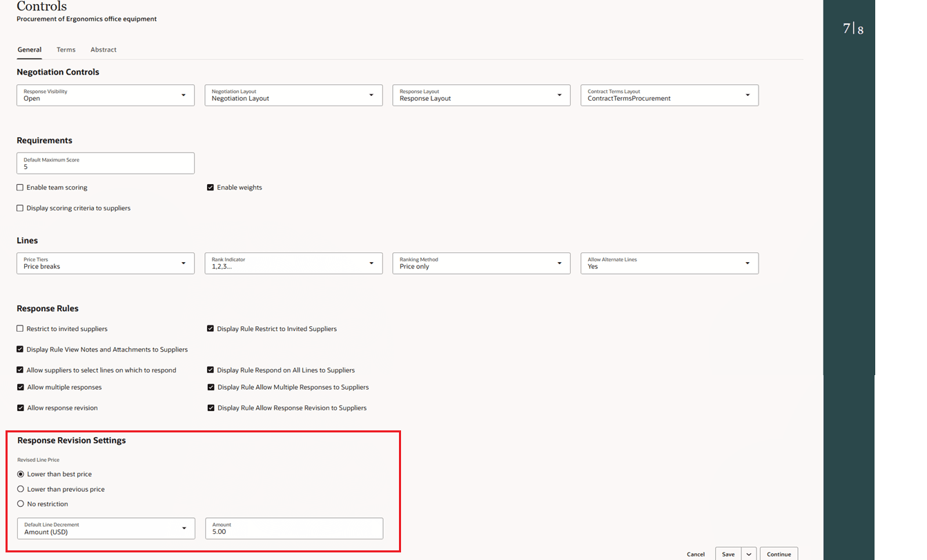Click the Continue button
The width and height of the screenshot is (927, 560).
[779, 554]
